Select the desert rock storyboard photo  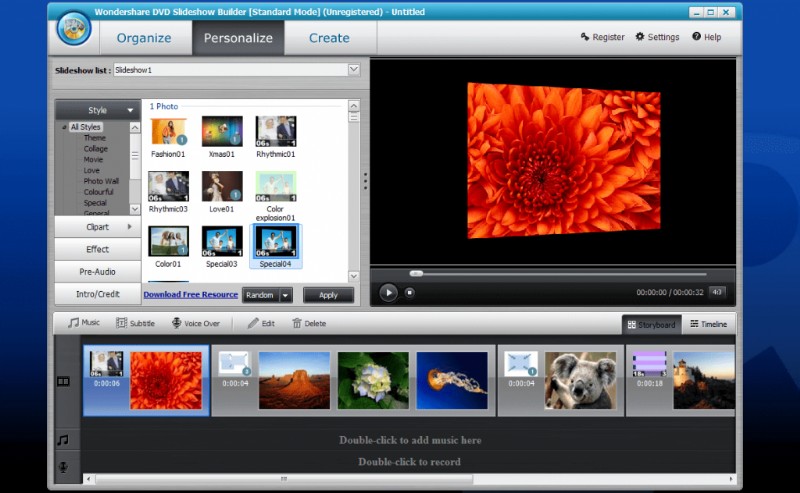(294, 380)
